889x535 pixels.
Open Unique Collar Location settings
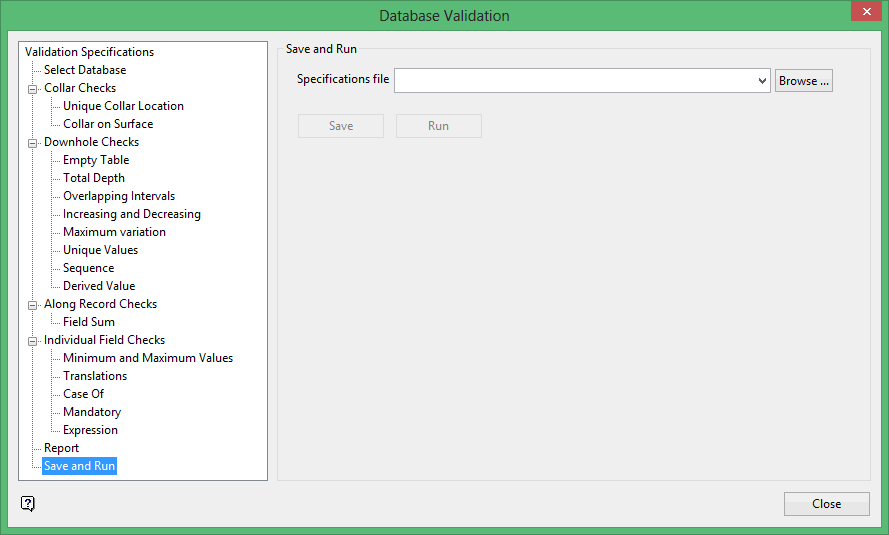pyautogui.click(x=123, y=106)
